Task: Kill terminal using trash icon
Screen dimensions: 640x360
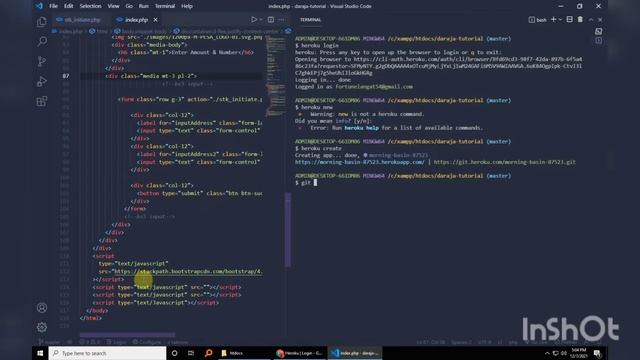Action: 580,20
